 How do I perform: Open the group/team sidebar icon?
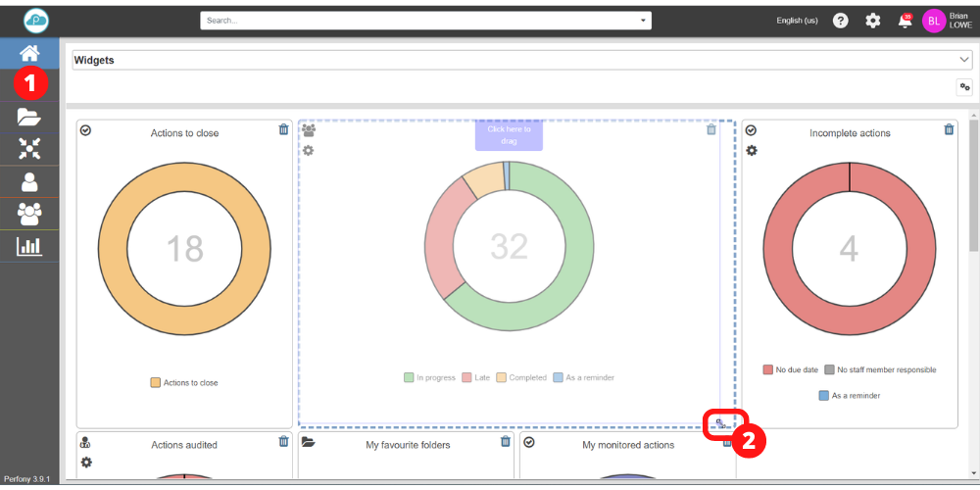(29, 213)
